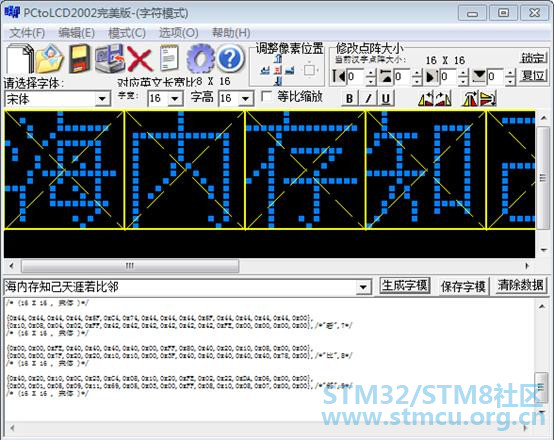Click the preview vertical scrollbar thumb

point(543,178)
